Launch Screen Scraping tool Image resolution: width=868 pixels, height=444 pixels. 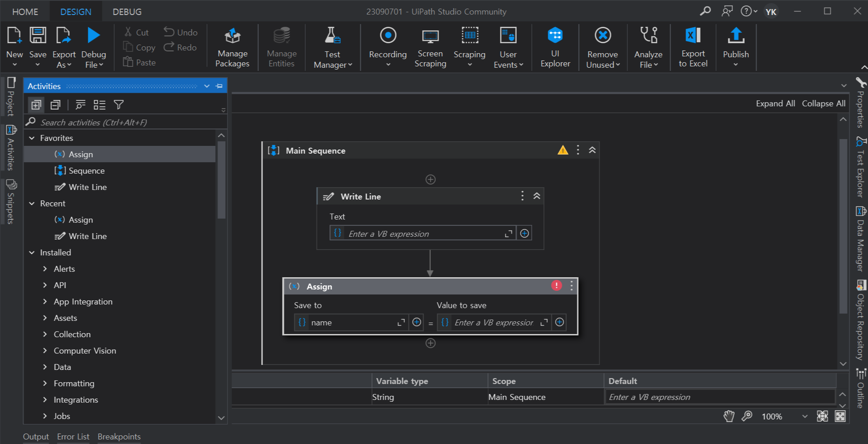coord(430,48)
